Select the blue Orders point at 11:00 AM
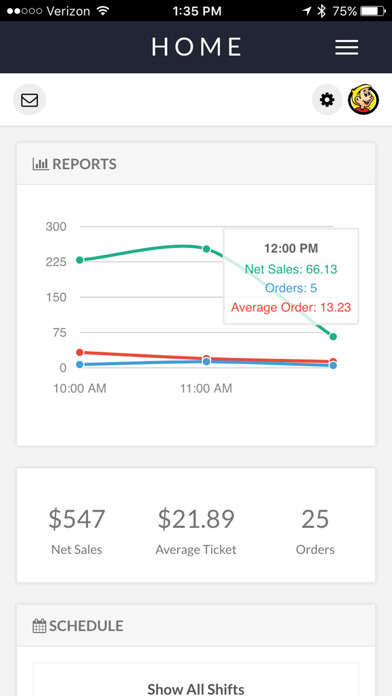 pyautogui.click(x=206, y=362)
